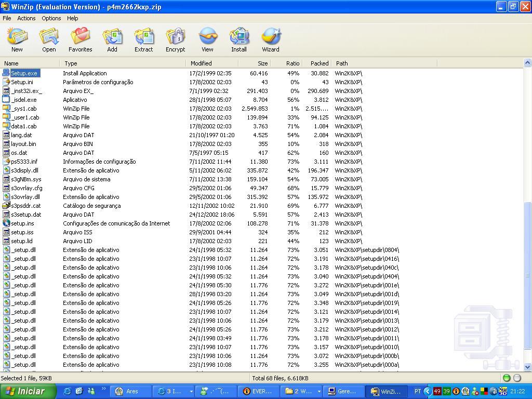Click the Install toolbar icon
The width and height of the screenshot is (532, 399).
click(x=239, y=40)
